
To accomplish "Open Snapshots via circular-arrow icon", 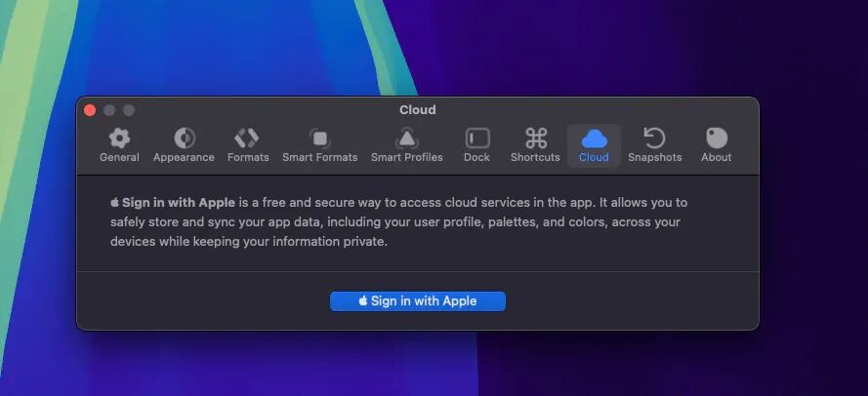I will (x=654, y=139).
